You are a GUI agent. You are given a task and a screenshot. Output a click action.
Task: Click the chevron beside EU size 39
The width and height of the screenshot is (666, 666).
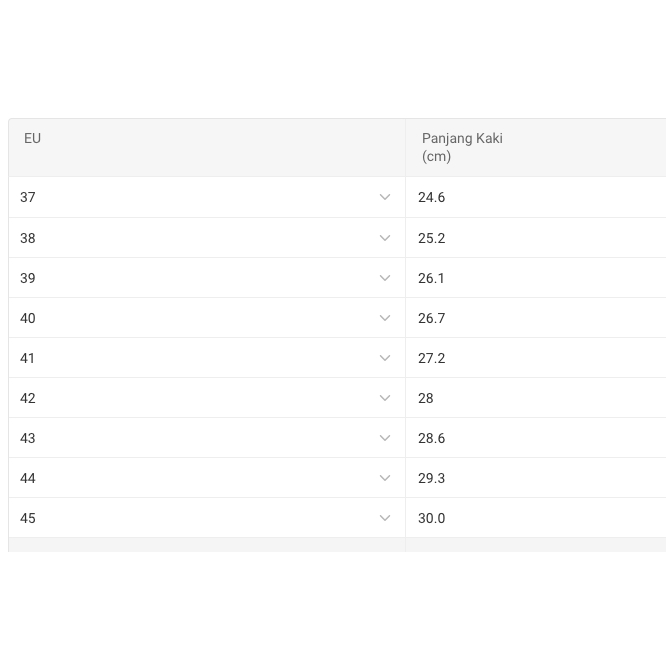click(x=385, y=278)
